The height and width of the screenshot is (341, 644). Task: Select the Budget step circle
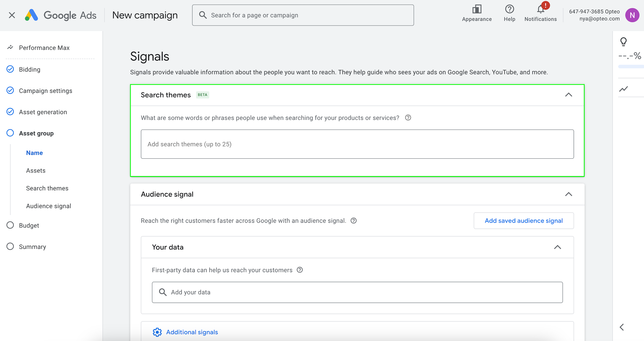tap(10, 225)
